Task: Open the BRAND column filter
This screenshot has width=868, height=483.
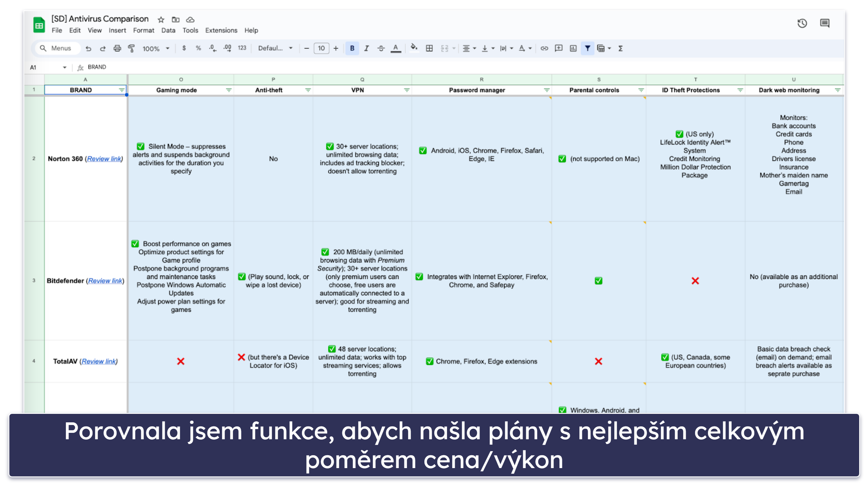Action: (x=121, y=90)
